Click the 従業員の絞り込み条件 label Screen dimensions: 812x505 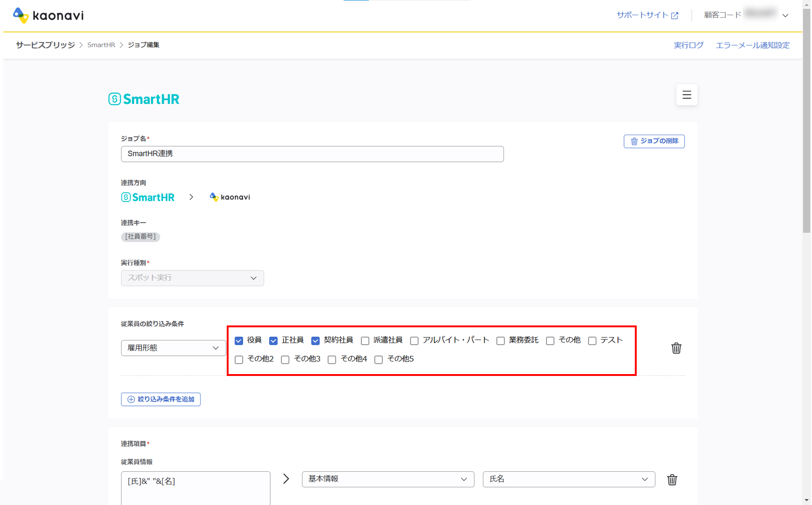click(152, 324)
